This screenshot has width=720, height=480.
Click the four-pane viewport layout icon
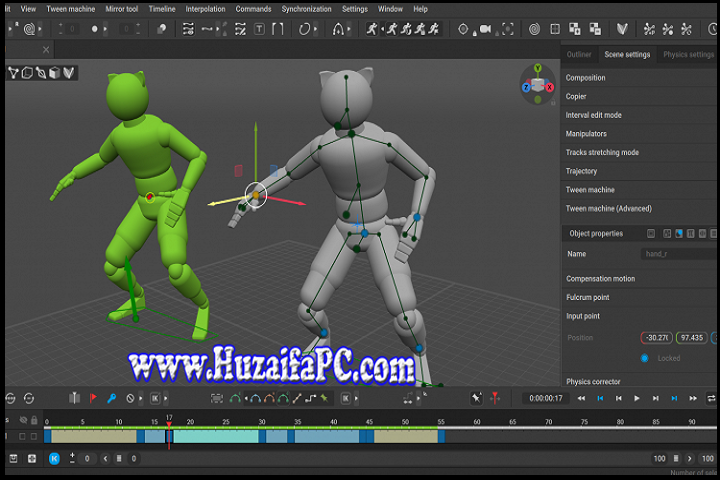(x=555, y=29)
